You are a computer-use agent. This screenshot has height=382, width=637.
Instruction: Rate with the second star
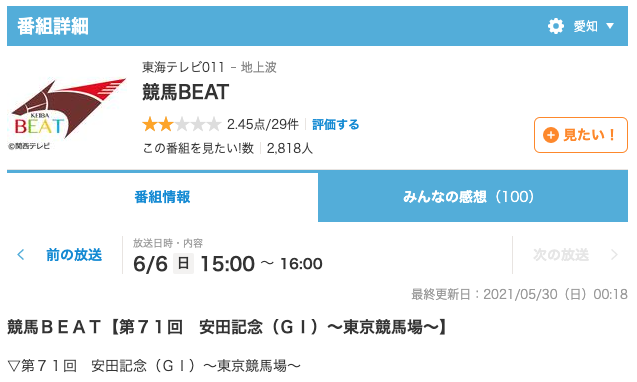pos(165,124)
